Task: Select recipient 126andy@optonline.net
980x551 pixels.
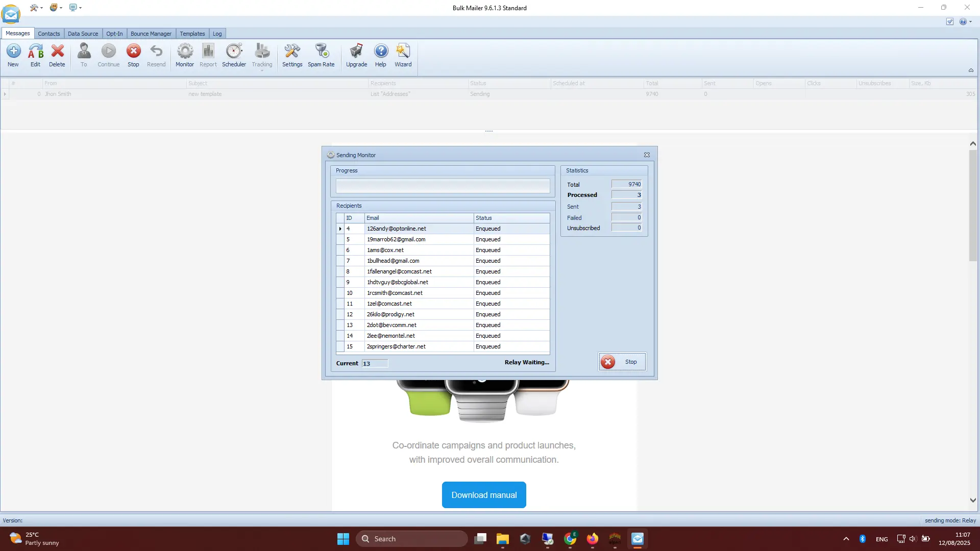Action: coord(443,229)
